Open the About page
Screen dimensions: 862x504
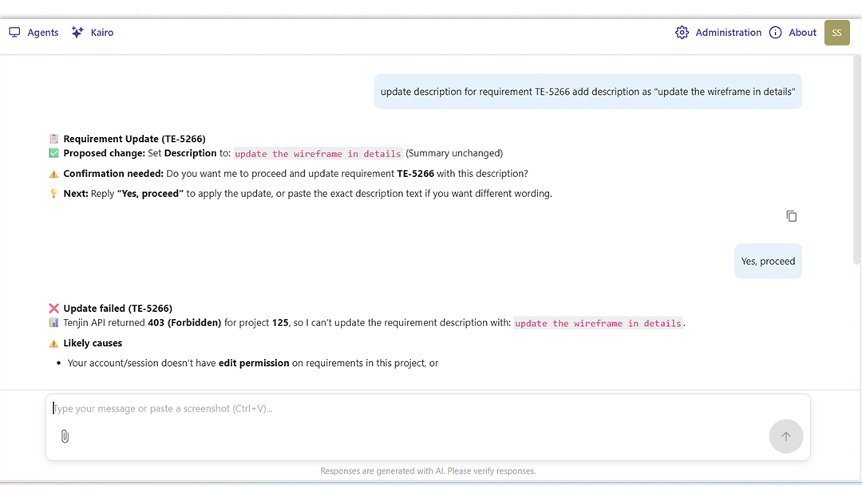pos(793,33)
